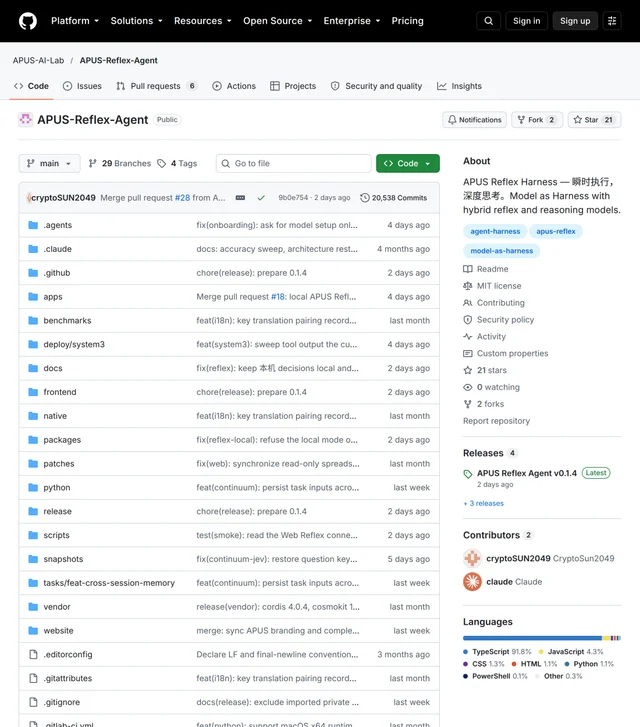Open the 'Report repository' link
The height and width of the screenshot is (727, 640).
(496, 421)
